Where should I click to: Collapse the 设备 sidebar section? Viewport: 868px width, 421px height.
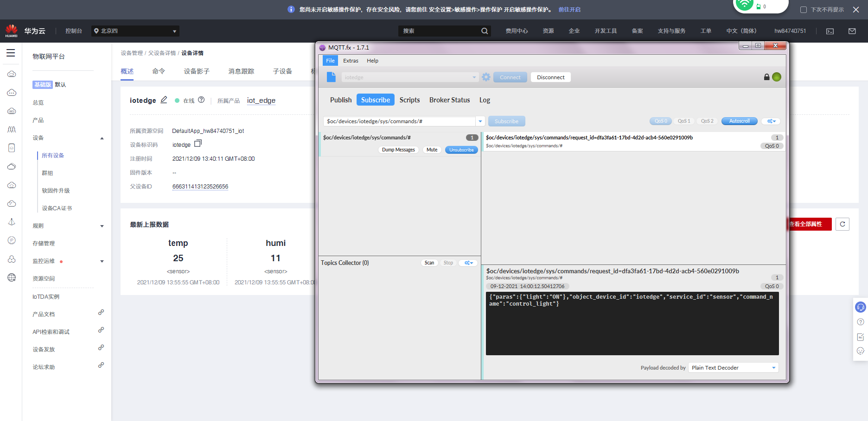coord(102,138)
